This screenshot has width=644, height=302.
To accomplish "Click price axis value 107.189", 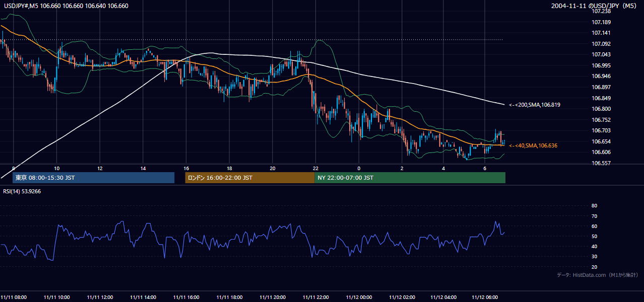I will click(601, 22).
